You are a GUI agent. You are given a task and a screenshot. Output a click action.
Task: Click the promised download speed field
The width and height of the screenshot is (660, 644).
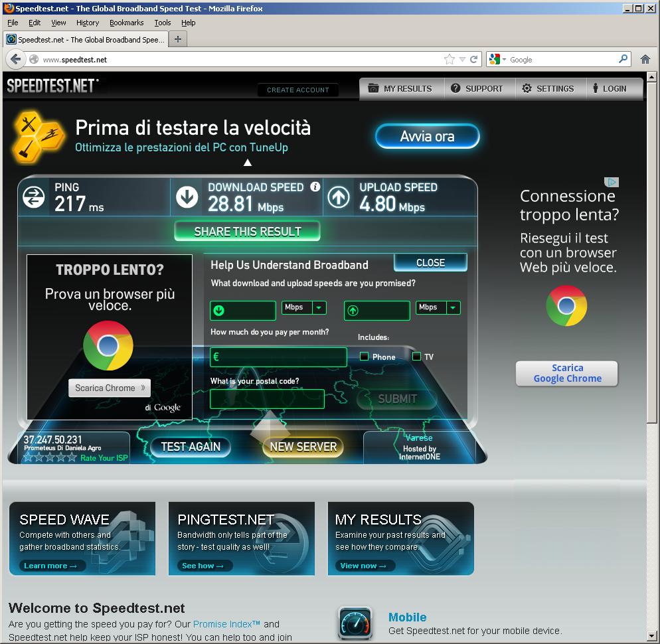[243, 311]
